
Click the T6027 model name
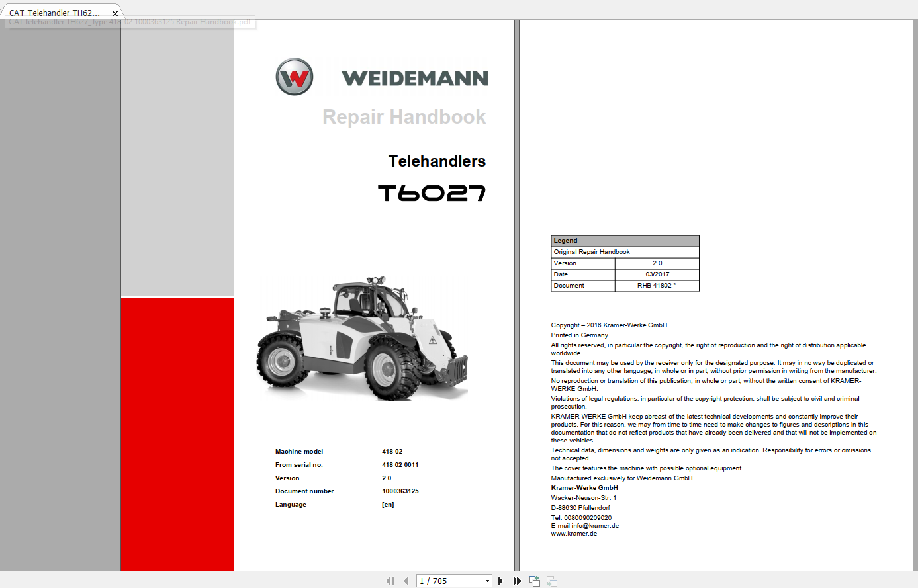432,192
